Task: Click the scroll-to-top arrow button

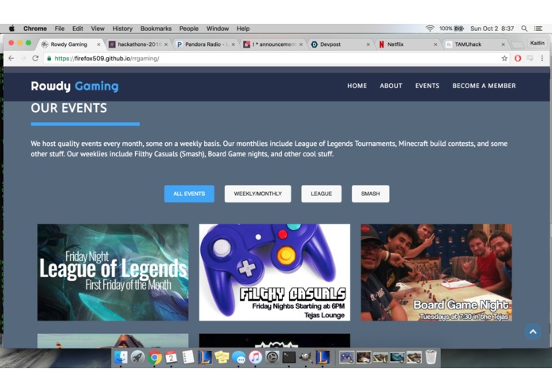Action: 533,332
